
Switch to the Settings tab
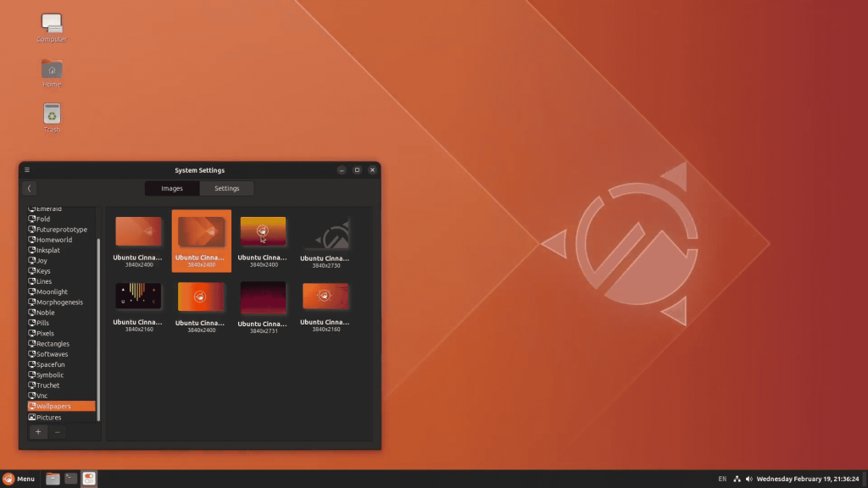coord(226,188)
